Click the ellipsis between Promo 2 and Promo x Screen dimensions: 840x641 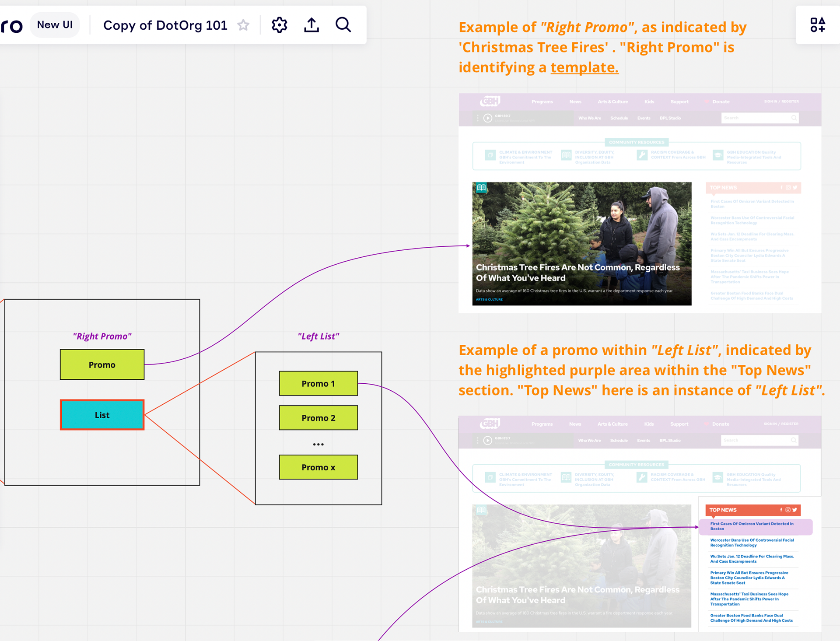click(x=318, y=444)
